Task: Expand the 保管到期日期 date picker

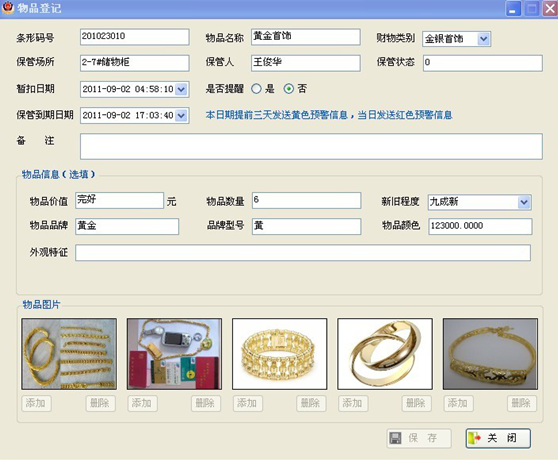Action: coord(181,115)
